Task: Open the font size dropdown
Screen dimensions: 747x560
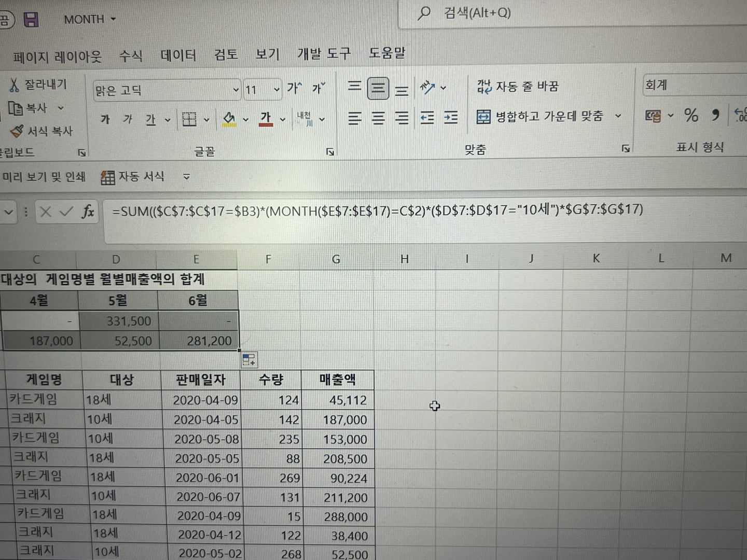Action: [276, 90]
